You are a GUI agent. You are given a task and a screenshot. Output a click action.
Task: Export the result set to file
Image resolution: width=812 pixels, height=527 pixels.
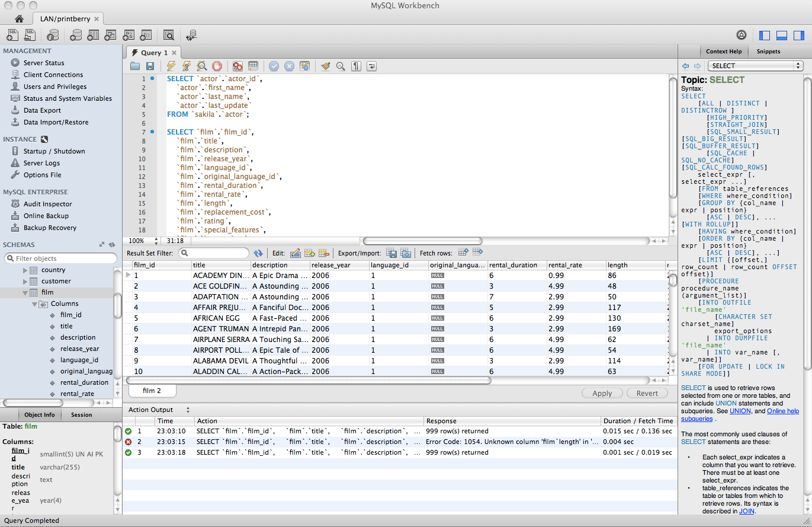[391, 252]
